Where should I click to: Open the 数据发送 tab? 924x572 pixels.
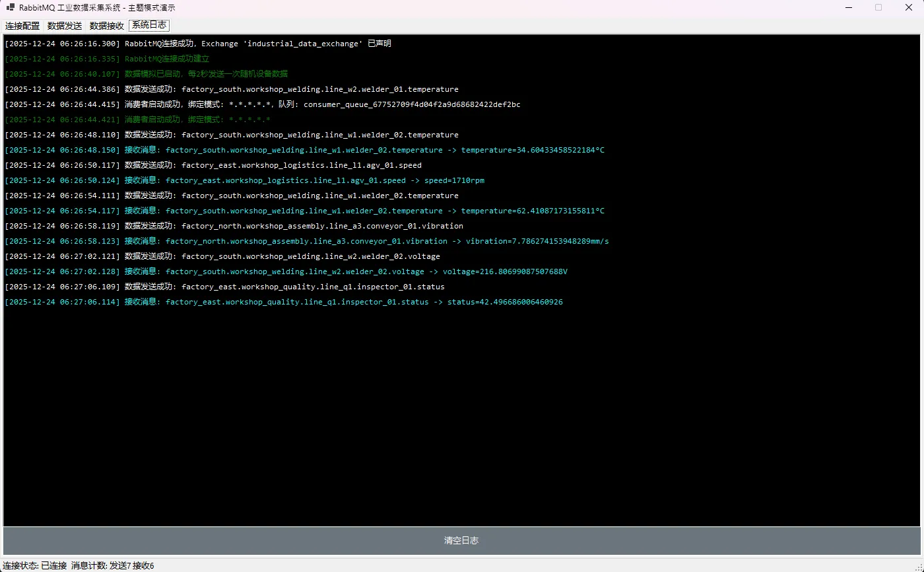pyautogui.click(x=65, y=26)
